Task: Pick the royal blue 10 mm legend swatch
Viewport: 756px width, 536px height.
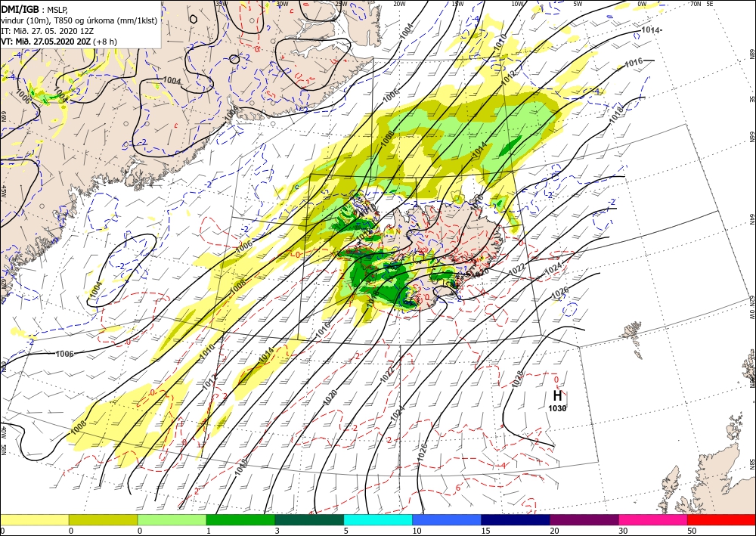Action: (447, 519)
